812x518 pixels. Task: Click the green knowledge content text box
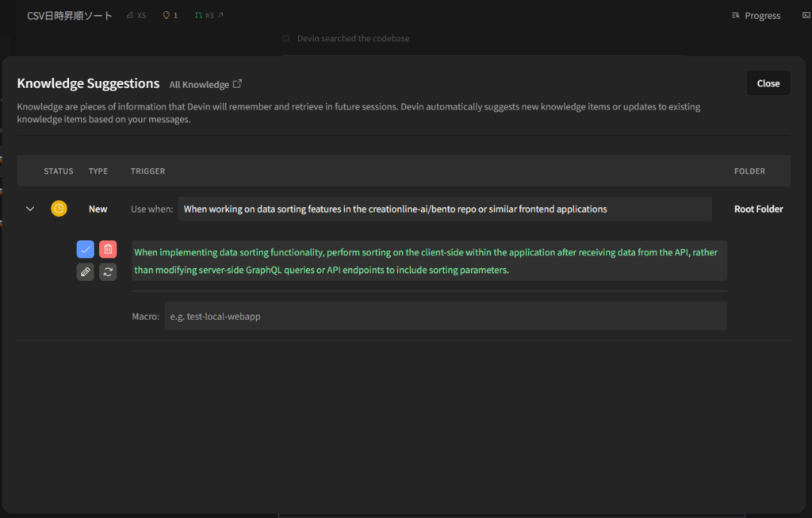point(429,260)
